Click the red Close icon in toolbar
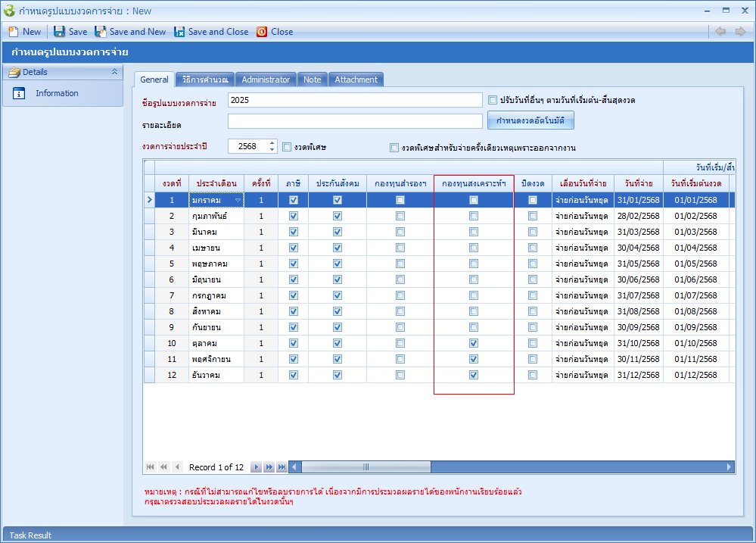 (x=262, y=32)
